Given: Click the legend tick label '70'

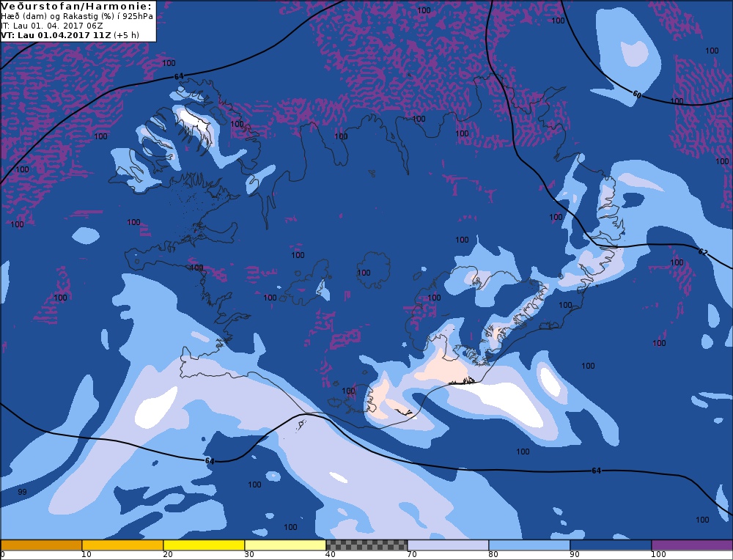Looking at the screenshot, I should [x=412, y=554].
